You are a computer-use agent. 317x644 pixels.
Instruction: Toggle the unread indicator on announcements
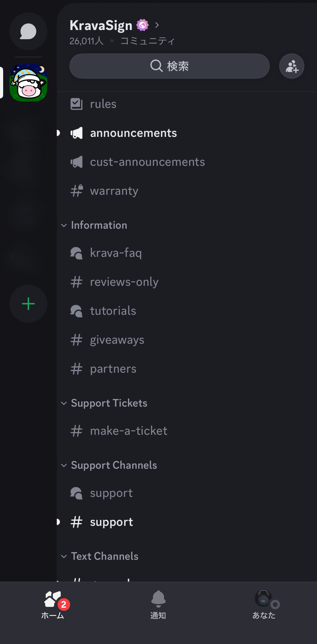(x=58, y=133)
